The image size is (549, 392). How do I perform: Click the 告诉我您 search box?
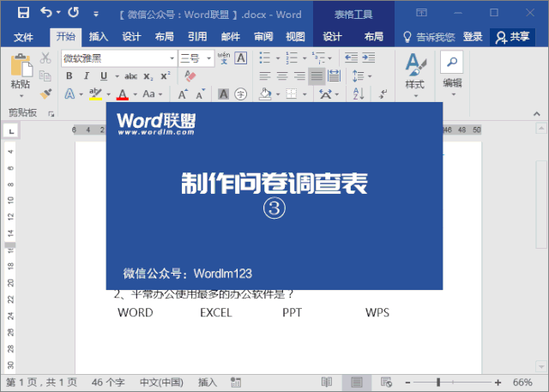(x=429, y=37)
